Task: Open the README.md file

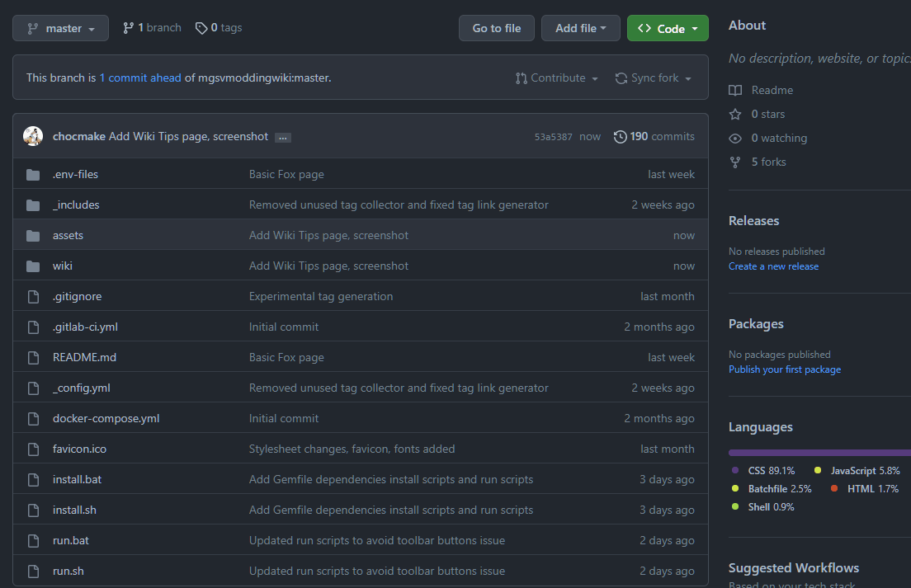Action: [x=85, y=358]
